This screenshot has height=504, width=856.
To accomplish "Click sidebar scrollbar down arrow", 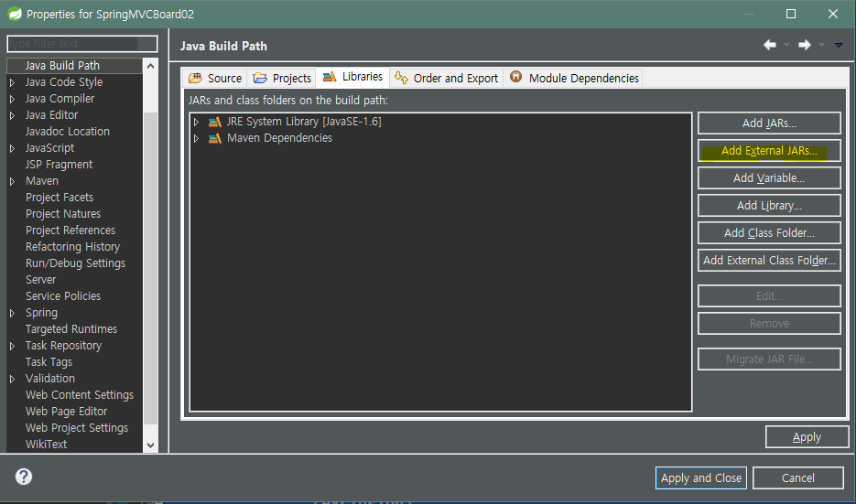I will 151,445.
